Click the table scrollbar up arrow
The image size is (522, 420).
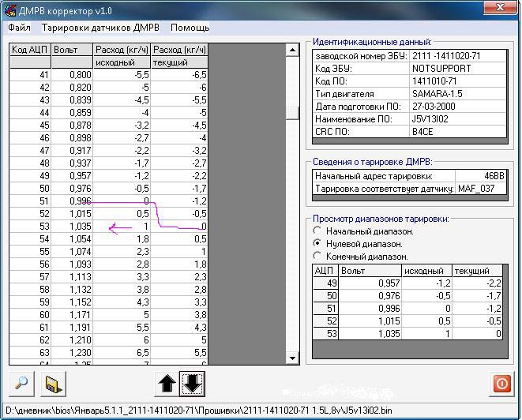[x=293, y=50]
